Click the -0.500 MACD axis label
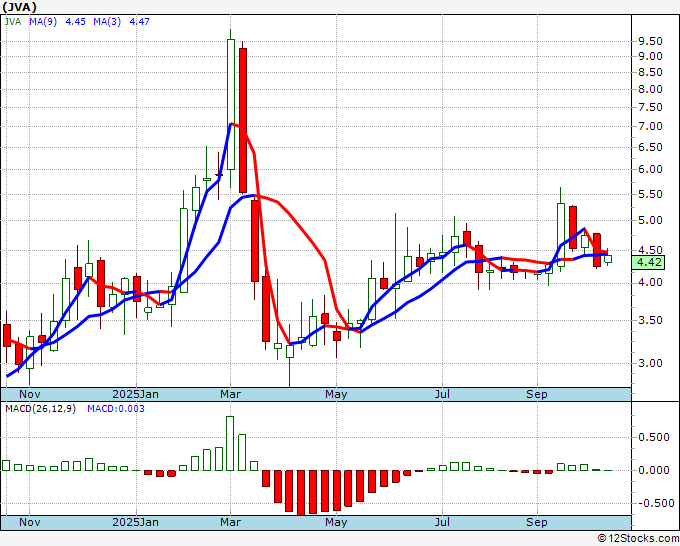The width and height of the screenshot is (680, 546). (651, 503)
